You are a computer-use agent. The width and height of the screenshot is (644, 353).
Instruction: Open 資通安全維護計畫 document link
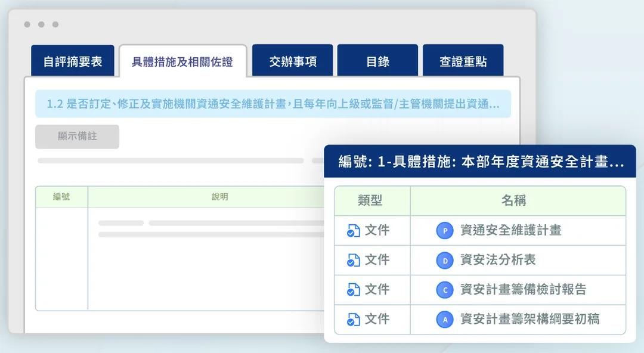[x=510, y=230]
